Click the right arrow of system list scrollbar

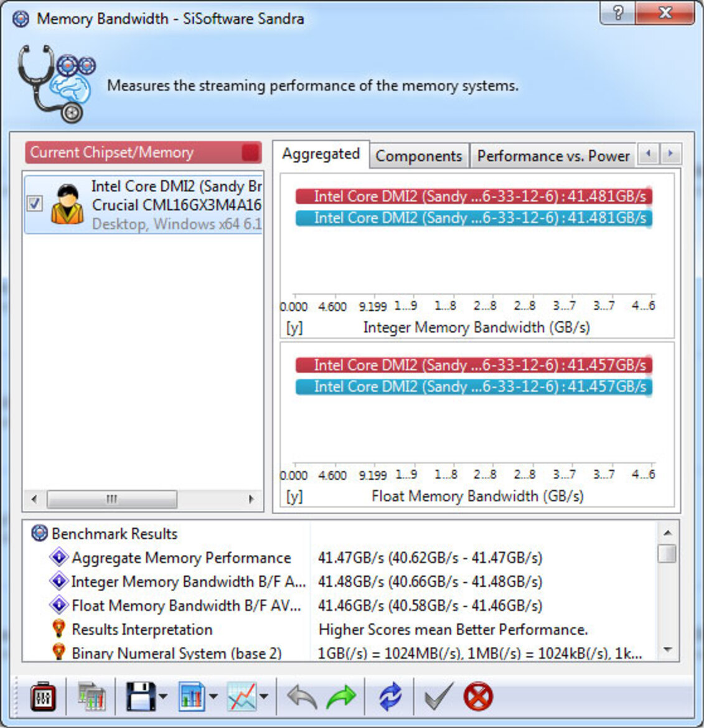point(251,499)
